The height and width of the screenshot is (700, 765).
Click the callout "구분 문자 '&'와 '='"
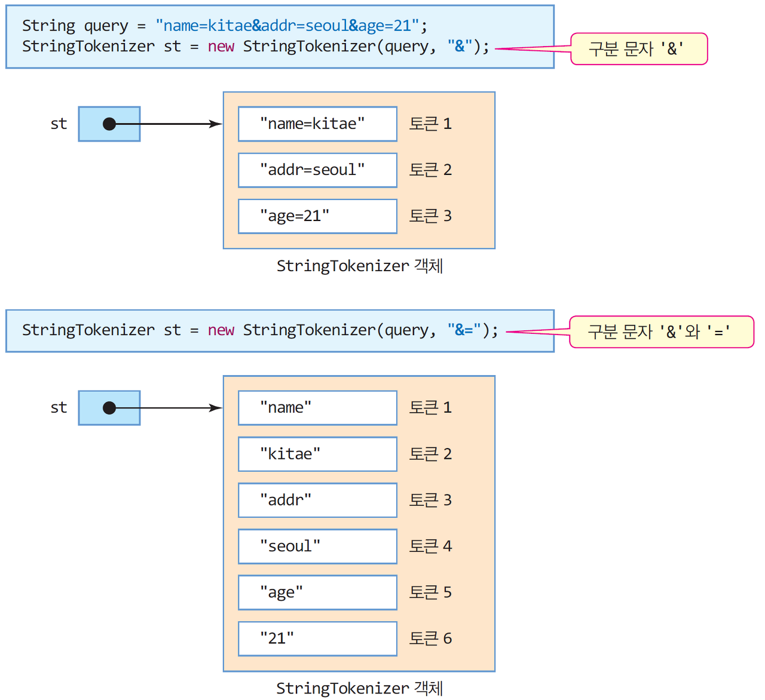coord(662,332)
